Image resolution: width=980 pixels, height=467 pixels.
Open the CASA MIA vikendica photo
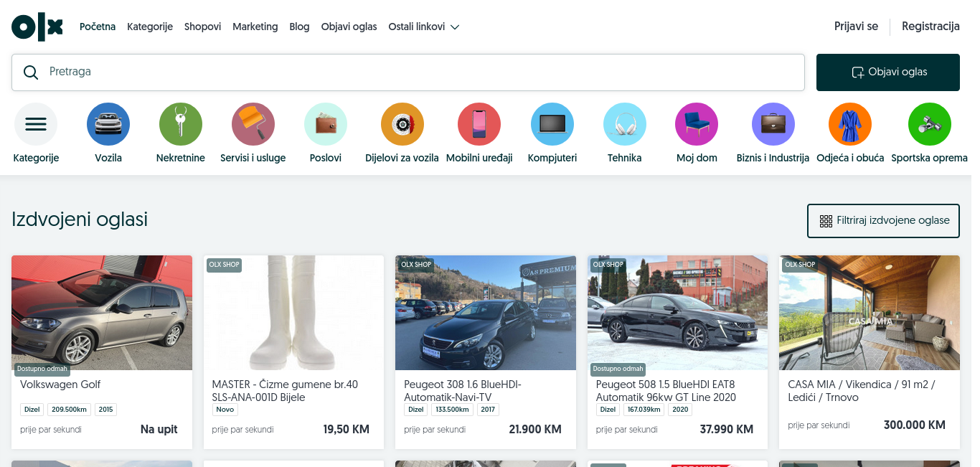pyautogui.click(x=870, y=313)
